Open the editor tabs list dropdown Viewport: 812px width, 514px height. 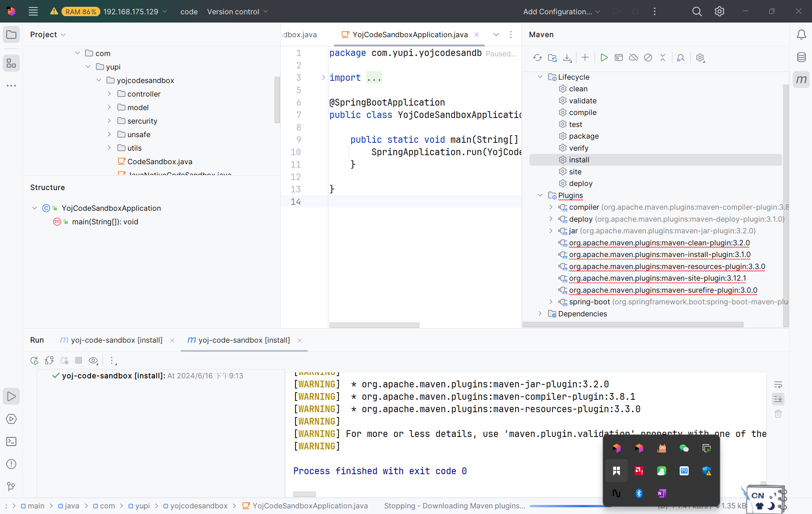(496, 35)
